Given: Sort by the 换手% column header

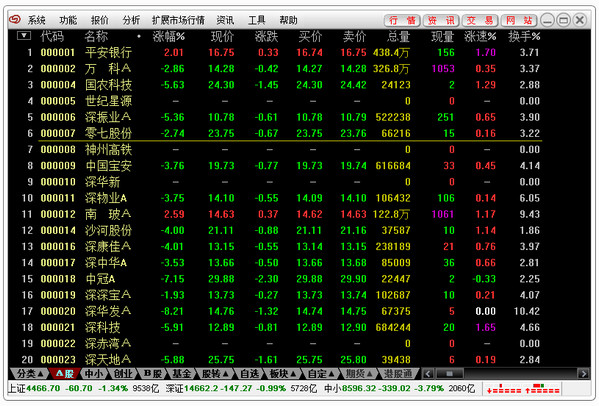Looking at the screenshot, I should pyautogui.click(x=524, y=37).
